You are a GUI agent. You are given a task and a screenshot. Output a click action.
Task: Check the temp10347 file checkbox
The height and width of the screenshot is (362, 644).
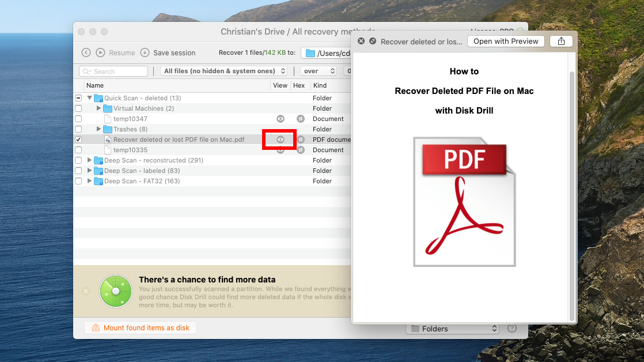point(78,119)
